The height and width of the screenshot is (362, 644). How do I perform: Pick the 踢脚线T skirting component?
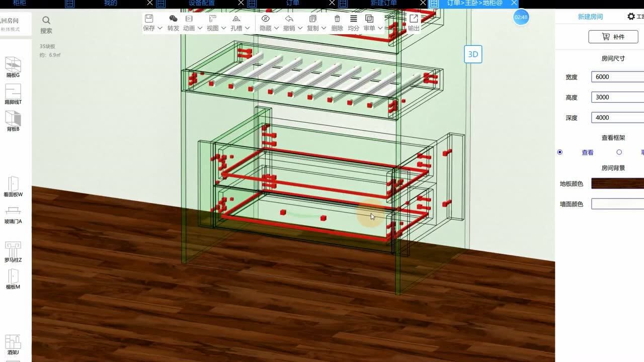[x=13, y=95]
